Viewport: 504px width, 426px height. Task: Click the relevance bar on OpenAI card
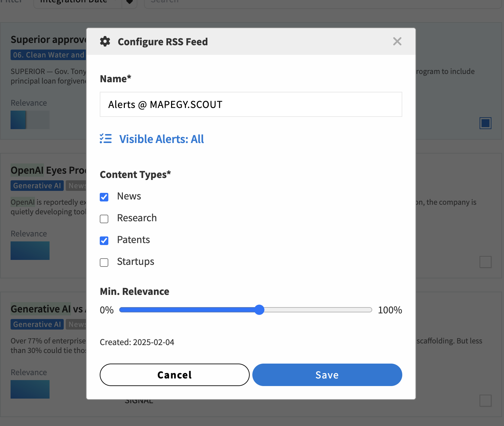pyautogui.click(x=30, y=251)
